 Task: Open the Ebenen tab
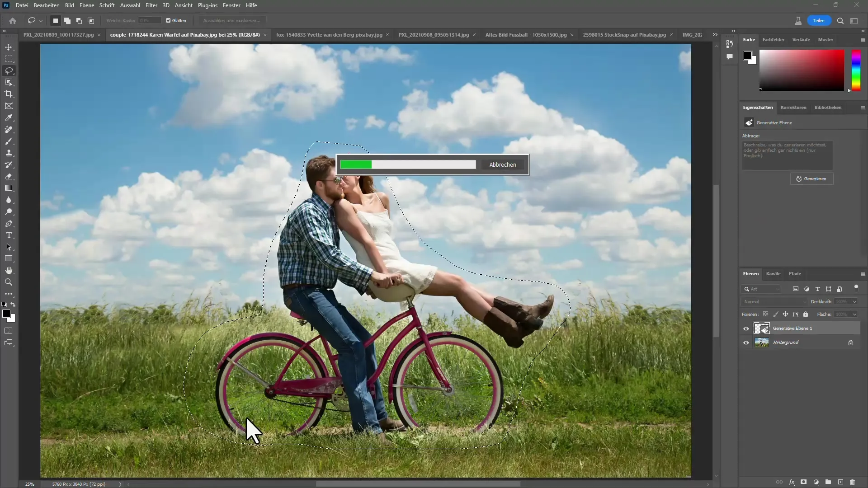click(x=750, y=273)
